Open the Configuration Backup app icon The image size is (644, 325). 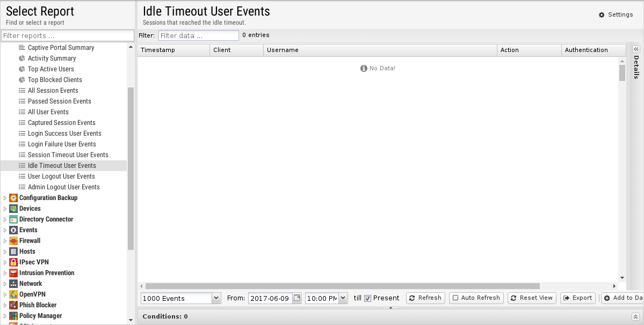tap(13, 198)
